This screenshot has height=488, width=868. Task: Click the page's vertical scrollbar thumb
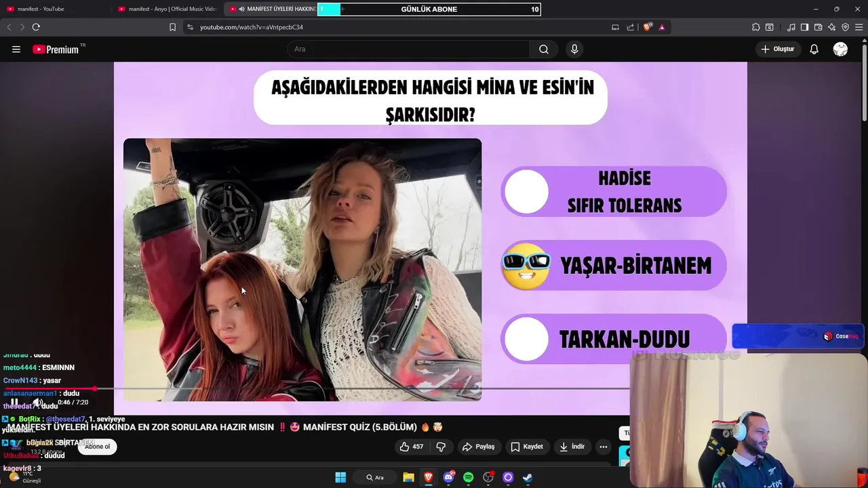[x=864, y=81]
